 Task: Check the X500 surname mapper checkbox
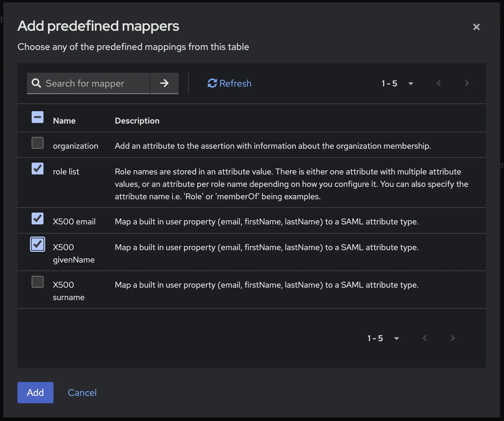(38, 282)
